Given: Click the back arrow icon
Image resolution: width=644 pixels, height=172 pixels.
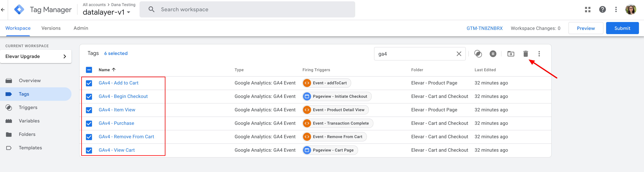Looking at the screenshot, I should [3, 10].
